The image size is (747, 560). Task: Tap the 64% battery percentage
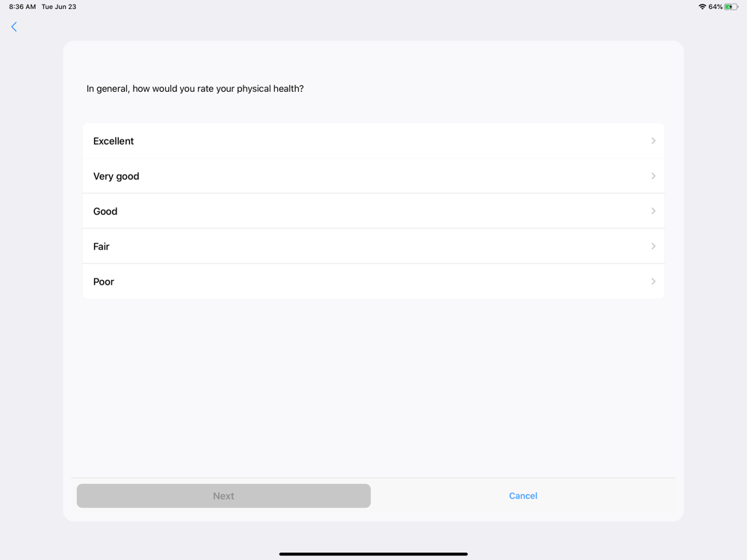tap(716, 7)
